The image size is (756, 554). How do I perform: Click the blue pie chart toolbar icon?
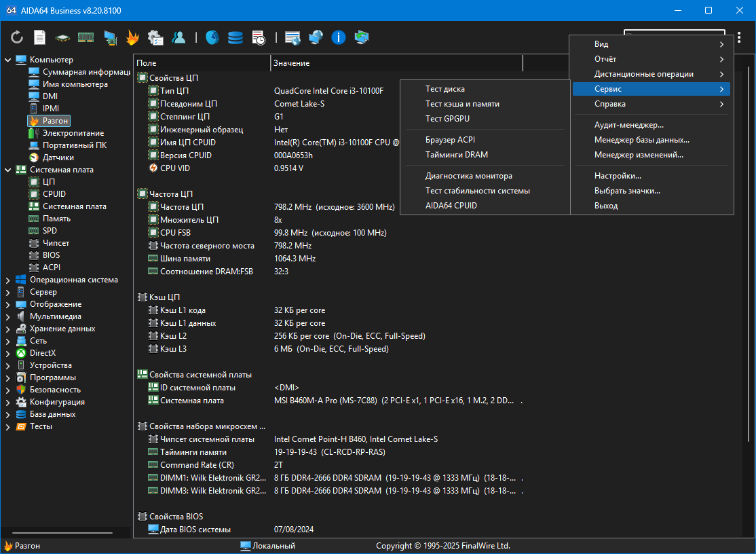click(212, 37)
